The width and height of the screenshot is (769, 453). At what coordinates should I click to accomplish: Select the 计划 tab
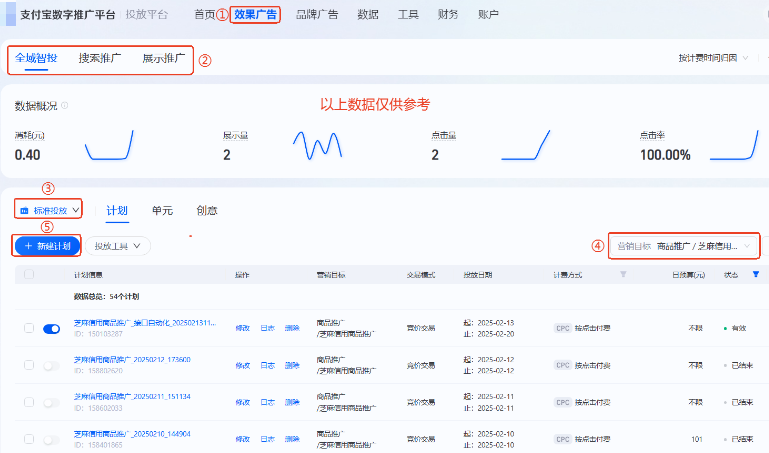pos(117,210)
